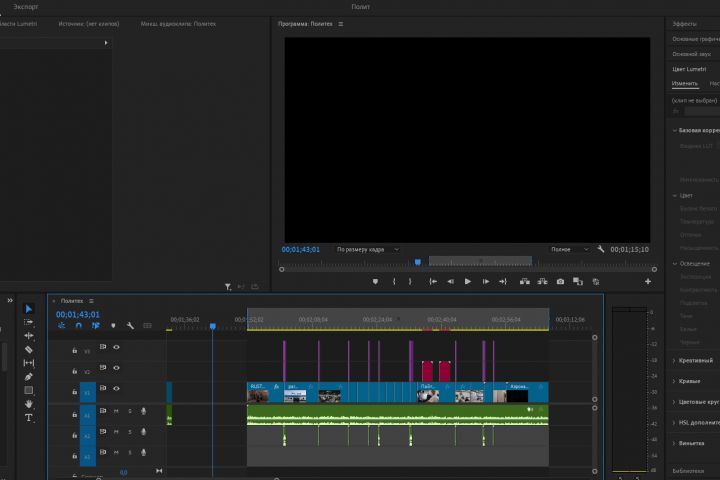Screen dimensions: 720x480
Task: Toggle timeline Snap magnet icon
Action: point(79,325)
